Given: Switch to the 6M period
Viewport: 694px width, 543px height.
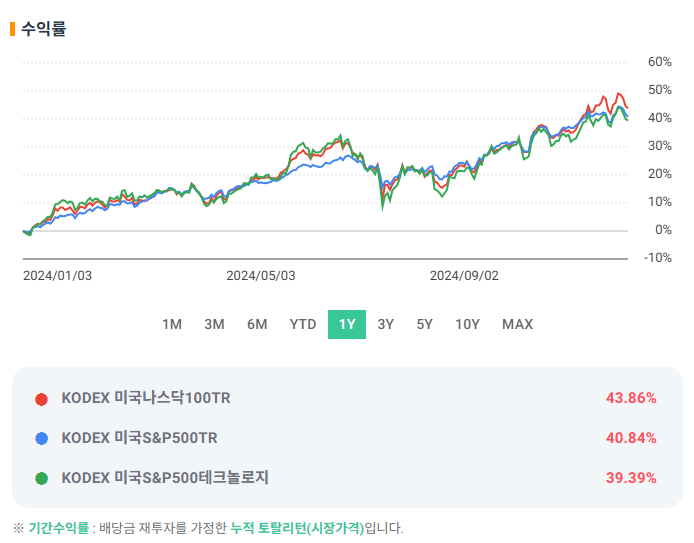Looking at the screenshot, I should point(257,324).
